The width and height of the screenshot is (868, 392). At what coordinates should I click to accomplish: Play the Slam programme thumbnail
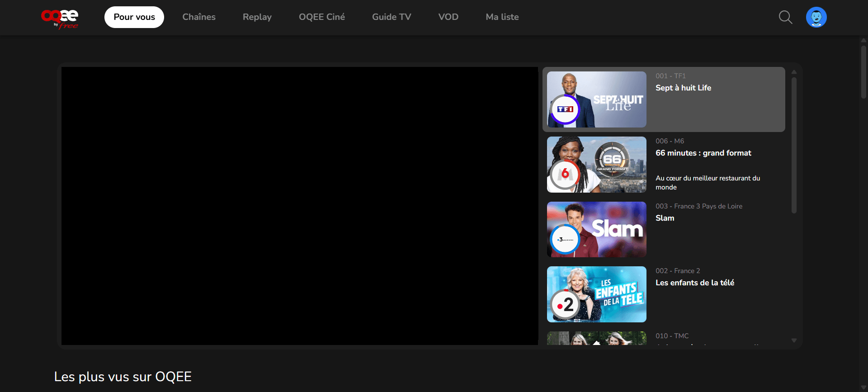(x=597, y=230)
